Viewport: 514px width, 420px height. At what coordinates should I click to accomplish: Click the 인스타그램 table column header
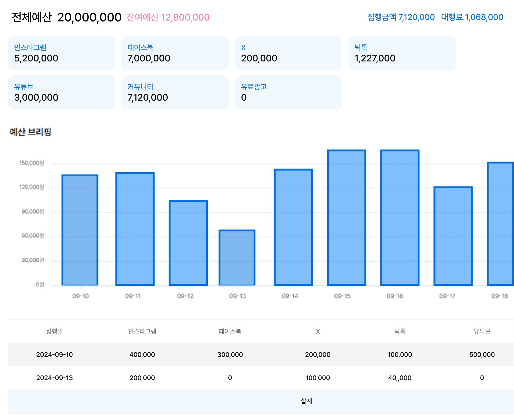tap(142, 331)
